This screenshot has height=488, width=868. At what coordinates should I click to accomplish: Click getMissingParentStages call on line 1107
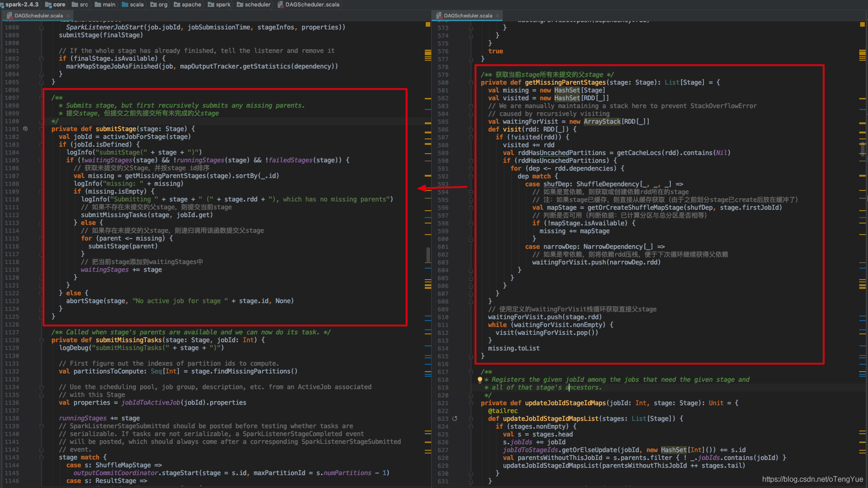166,176
